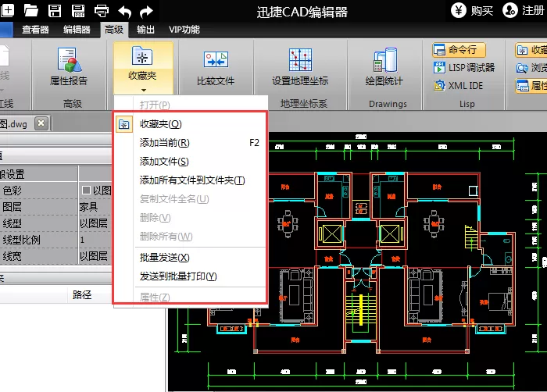Click the 路径 column header

(x=82, y=294)
